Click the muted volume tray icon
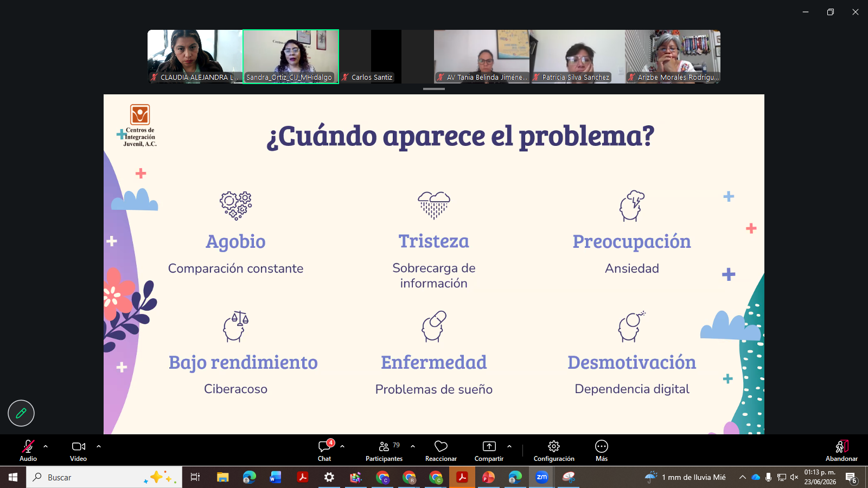868x488 pixels. 794,477
